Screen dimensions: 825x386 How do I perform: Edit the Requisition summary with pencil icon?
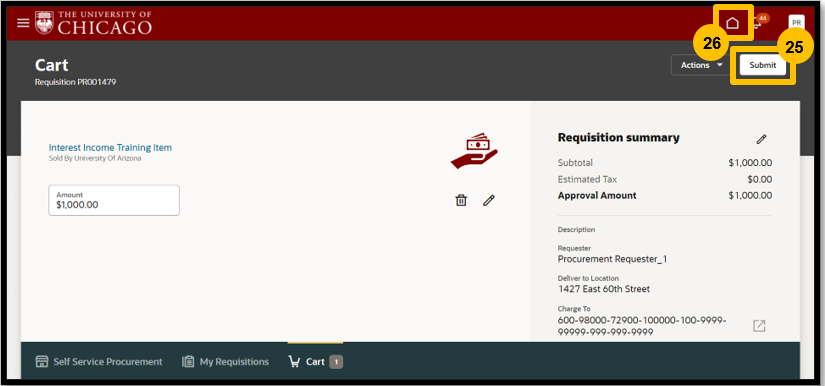(761, 139)
